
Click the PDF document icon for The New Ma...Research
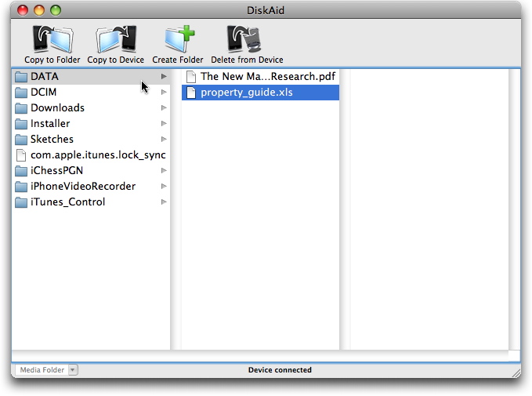pyautogui.click(x=191, y=77)
